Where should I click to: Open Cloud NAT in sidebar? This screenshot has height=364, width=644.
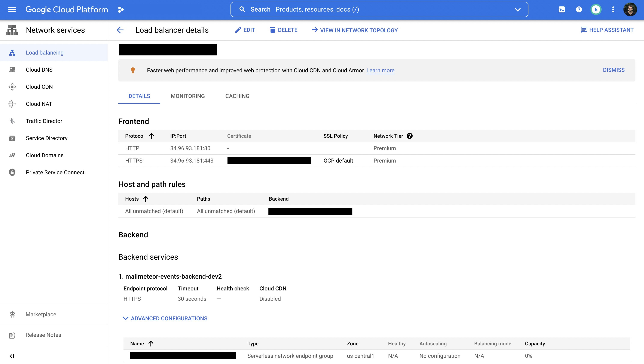coord(39,104)
